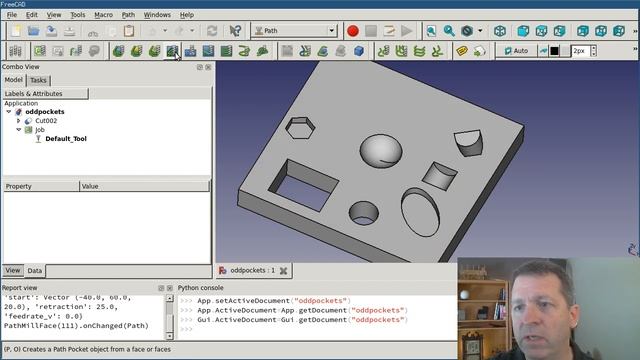Click the Auto constraint button
Screen dimensions: 640x360
(x=516, y=51)
